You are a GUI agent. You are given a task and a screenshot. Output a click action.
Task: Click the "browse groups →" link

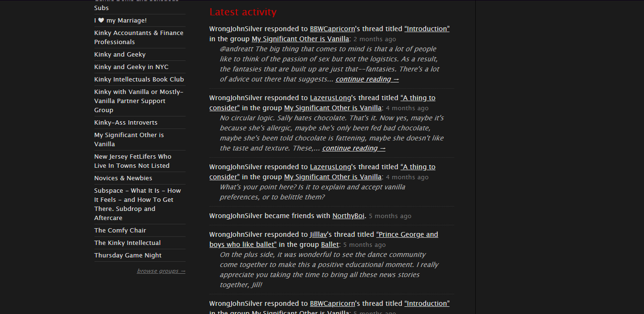pos(161,271)
